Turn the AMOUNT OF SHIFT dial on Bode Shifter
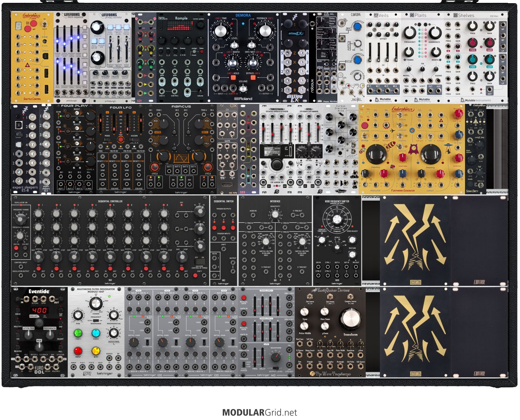Viewport: 520px width, 420px height. 337,219
